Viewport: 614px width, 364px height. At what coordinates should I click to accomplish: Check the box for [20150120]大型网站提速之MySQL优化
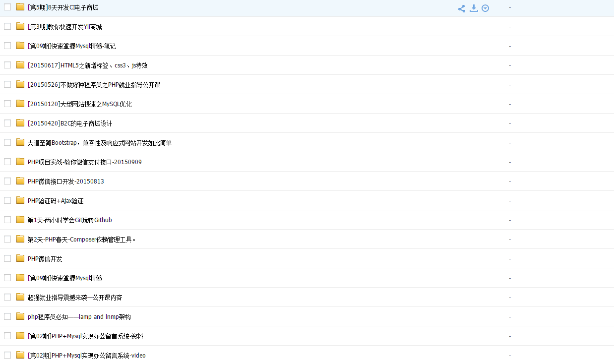coord(7,104)
